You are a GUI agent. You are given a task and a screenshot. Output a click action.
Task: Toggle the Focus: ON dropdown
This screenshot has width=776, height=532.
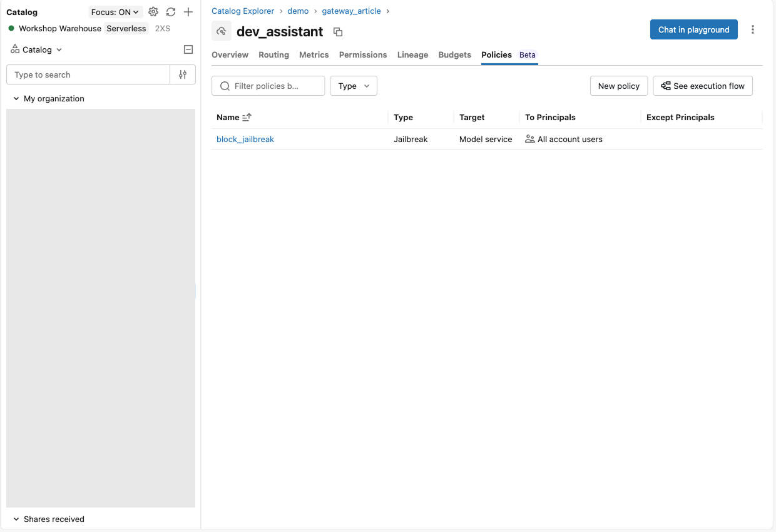click(x=116, y=12)
